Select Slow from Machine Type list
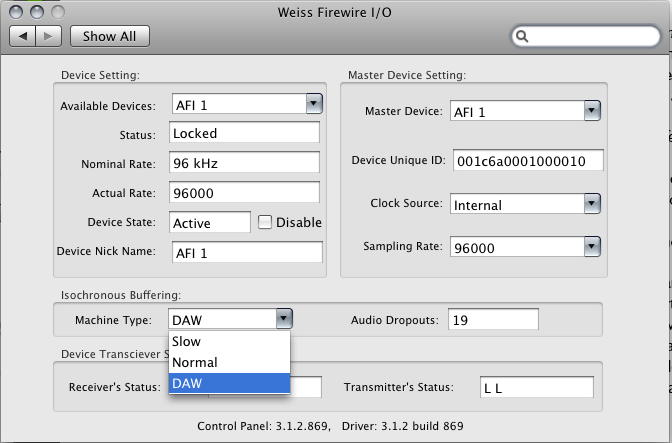 point(229,342)
